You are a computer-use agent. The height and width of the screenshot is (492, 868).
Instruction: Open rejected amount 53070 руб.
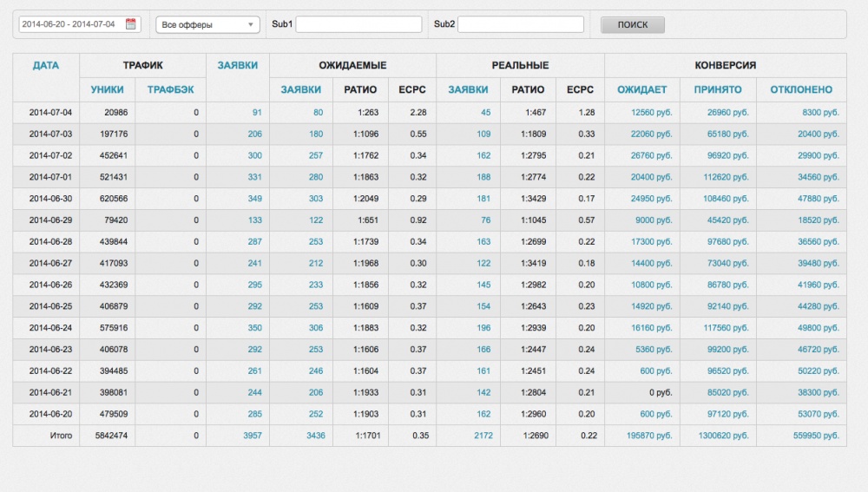819,414
